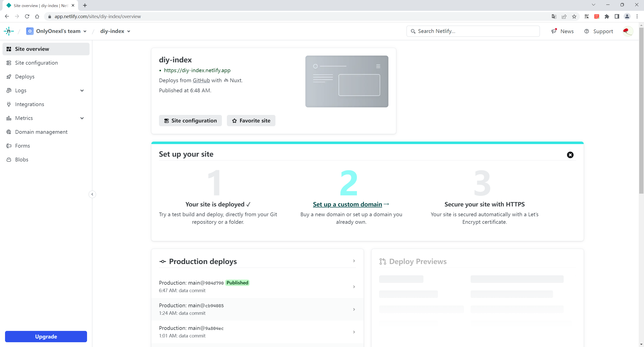Focus the Search Netlify input field
Screen dimensions: 644x347
coord(473,31)
